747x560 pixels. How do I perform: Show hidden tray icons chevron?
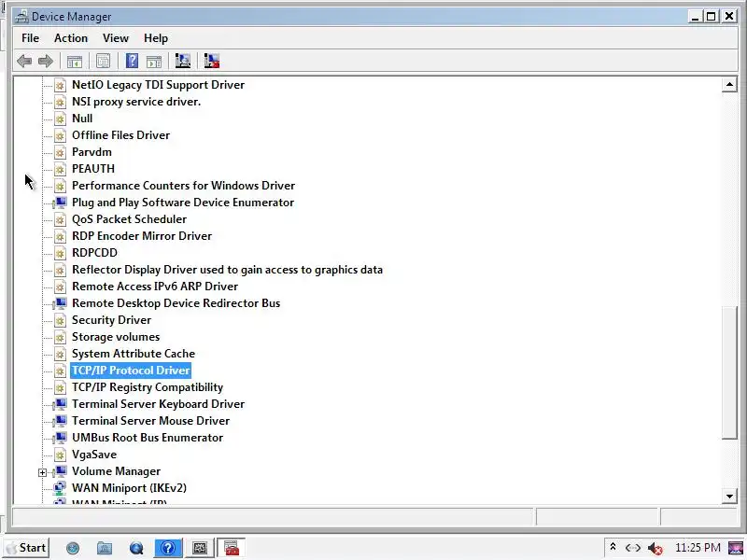pyautogui.click(x=613, y=547)
